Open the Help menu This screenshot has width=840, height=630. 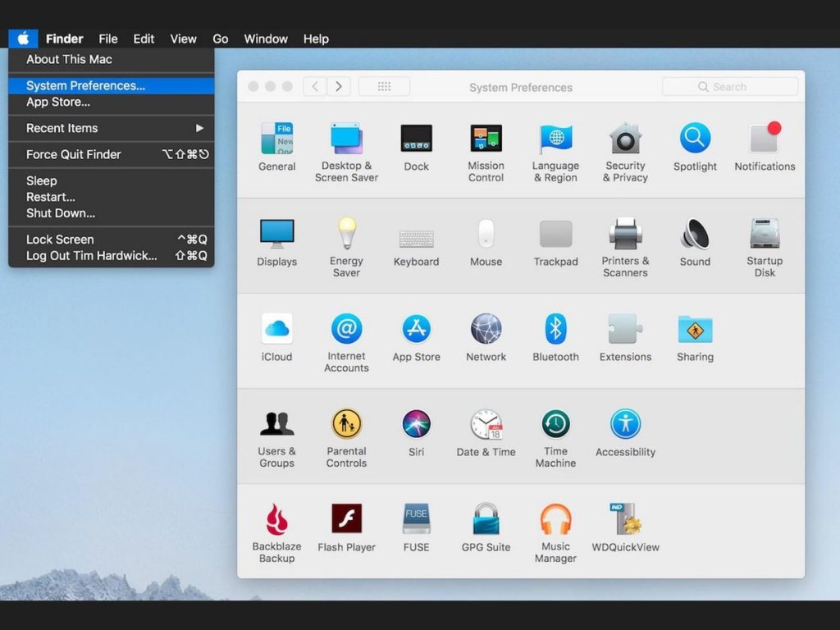pos(316,39)
